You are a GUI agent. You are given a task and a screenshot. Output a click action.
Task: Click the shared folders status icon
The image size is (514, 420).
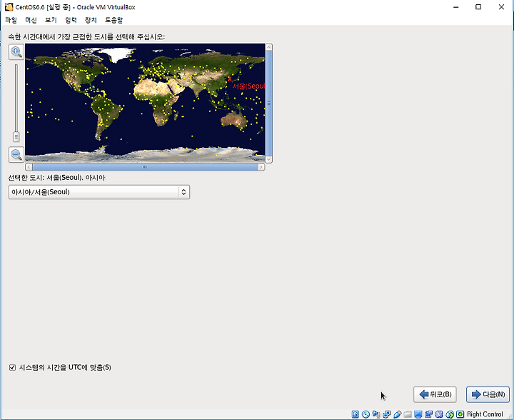(x=408, y=414)
